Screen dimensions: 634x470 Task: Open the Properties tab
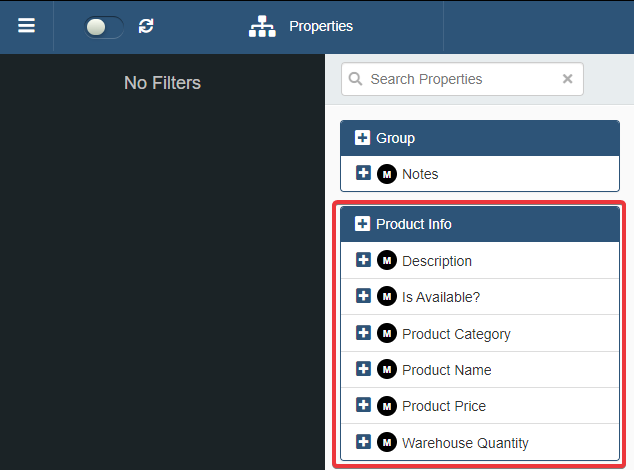tap(320, 26)
